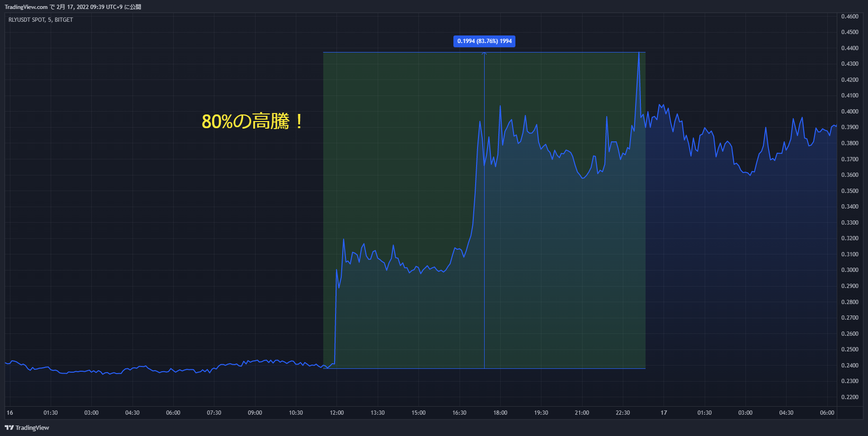868x436 pixels.
Task: Click the 18:00 time axis label
Action: click(500, 413)
